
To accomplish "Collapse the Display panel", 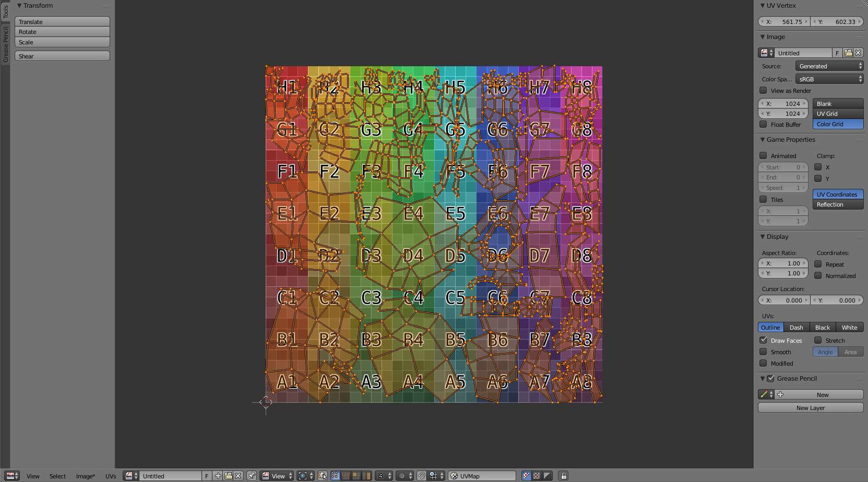I will click(x=763, y=237).
